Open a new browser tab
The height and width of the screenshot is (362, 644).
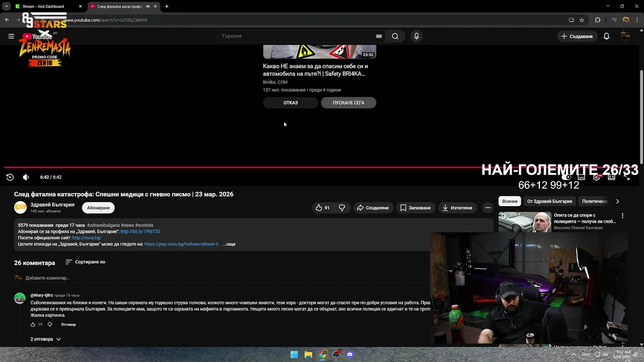167,7
